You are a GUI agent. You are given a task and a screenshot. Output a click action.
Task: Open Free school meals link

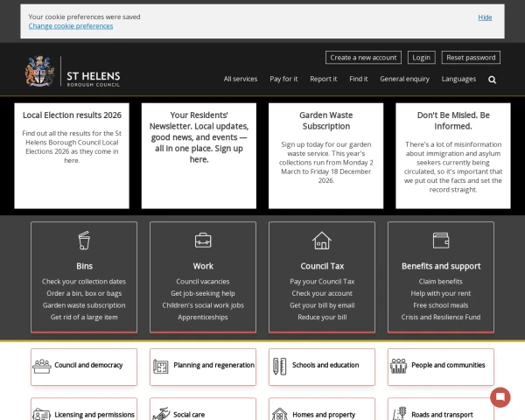441,305
